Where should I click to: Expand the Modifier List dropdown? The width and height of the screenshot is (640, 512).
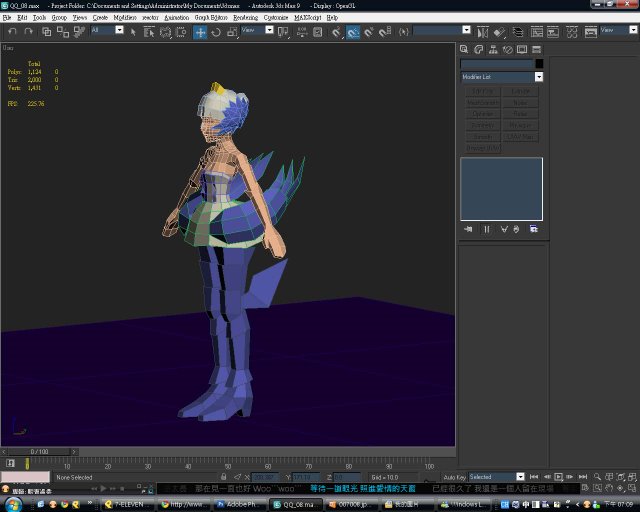(538, 77)
